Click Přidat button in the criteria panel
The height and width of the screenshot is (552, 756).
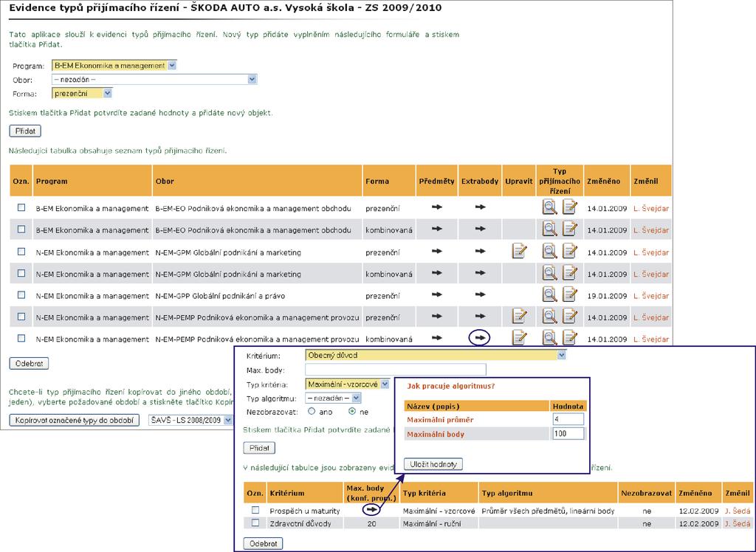click(x=259, y=448)
